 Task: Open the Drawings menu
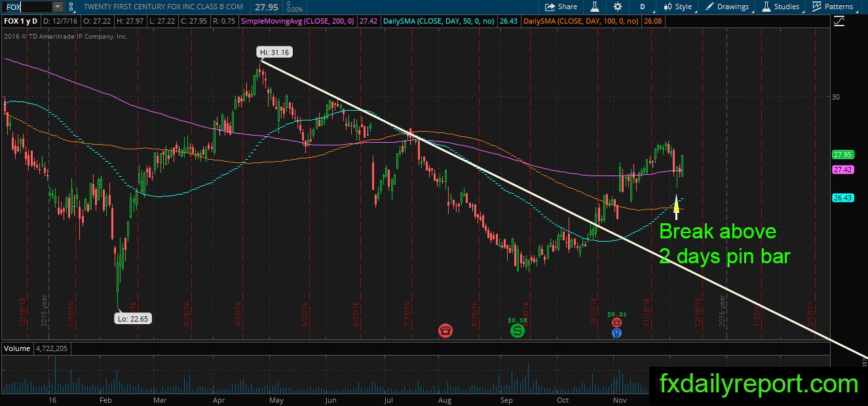point(728,7)
